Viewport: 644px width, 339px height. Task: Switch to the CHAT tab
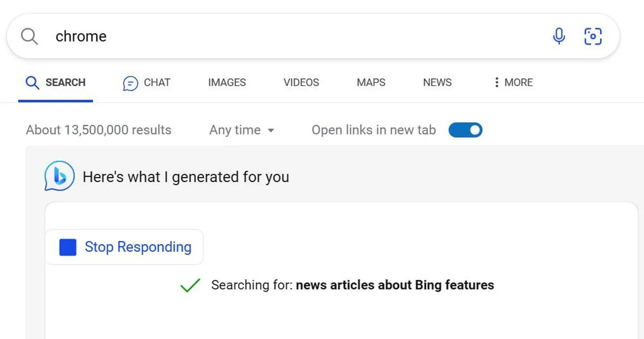point(147,83)
